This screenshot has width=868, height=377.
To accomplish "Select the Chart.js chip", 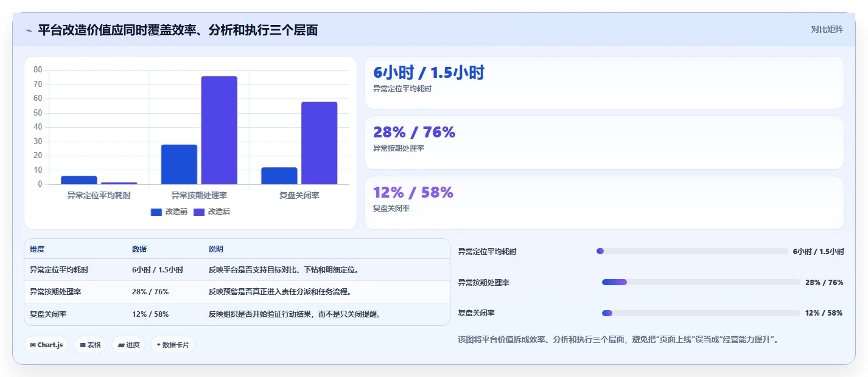I will click(46, 345).
